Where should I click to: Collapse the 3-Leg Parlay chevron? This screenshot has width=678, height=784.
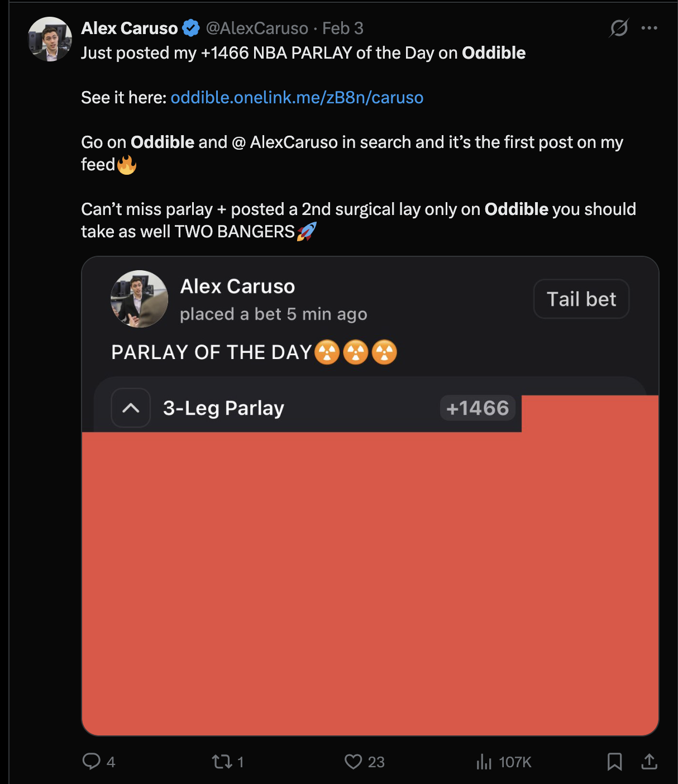[x=131, y=408]
